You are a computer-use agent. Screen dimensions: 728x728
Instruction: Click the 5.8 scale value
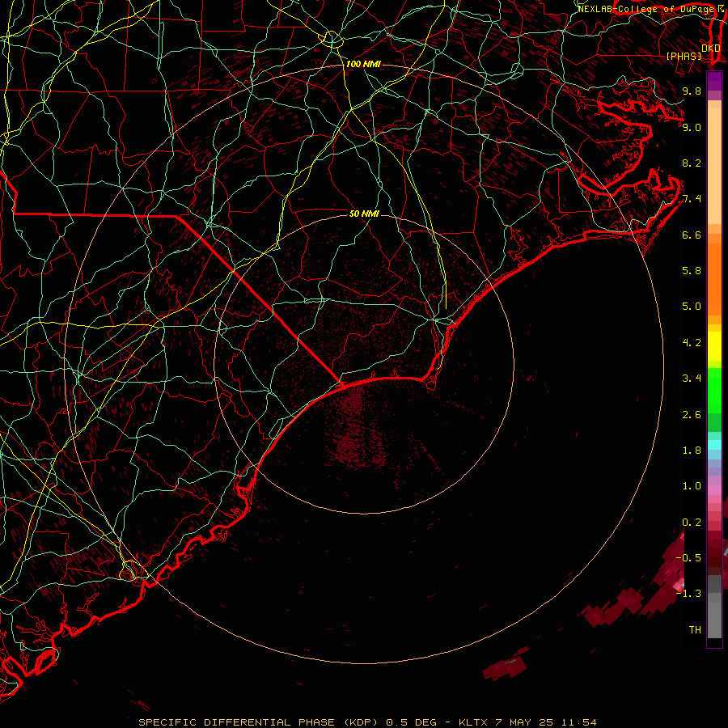(692, 271)
